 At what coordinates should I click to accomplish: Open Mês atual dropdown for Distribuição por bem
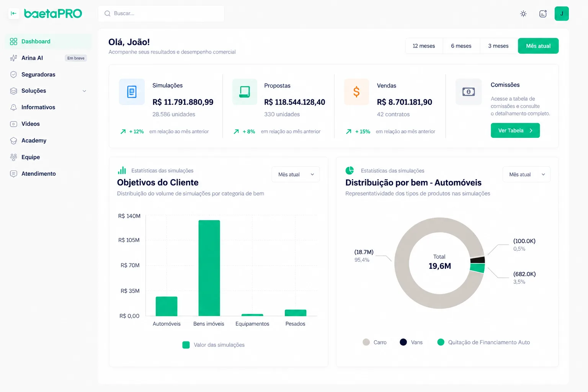click(x=527, y=174)
